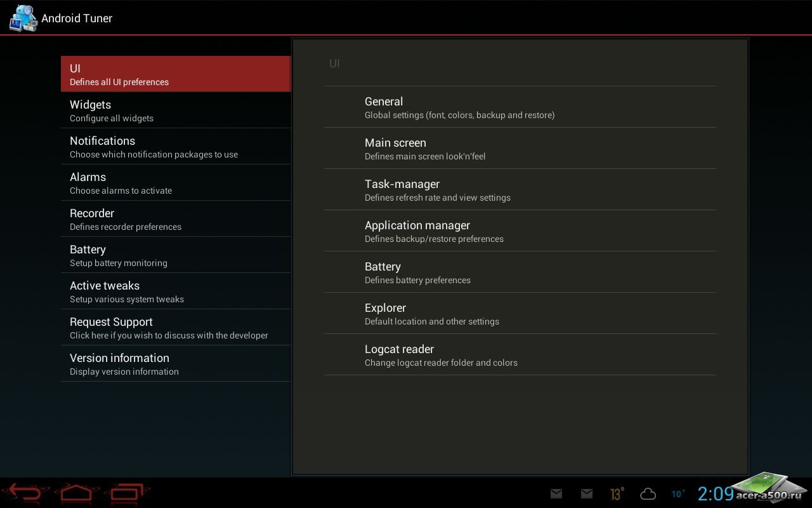Open Application manager backup preferences

click(x=520, y=231)
